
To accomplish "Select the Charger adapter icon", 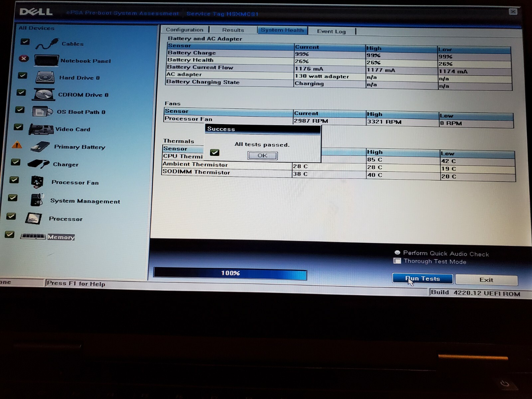I will [39, 164].
